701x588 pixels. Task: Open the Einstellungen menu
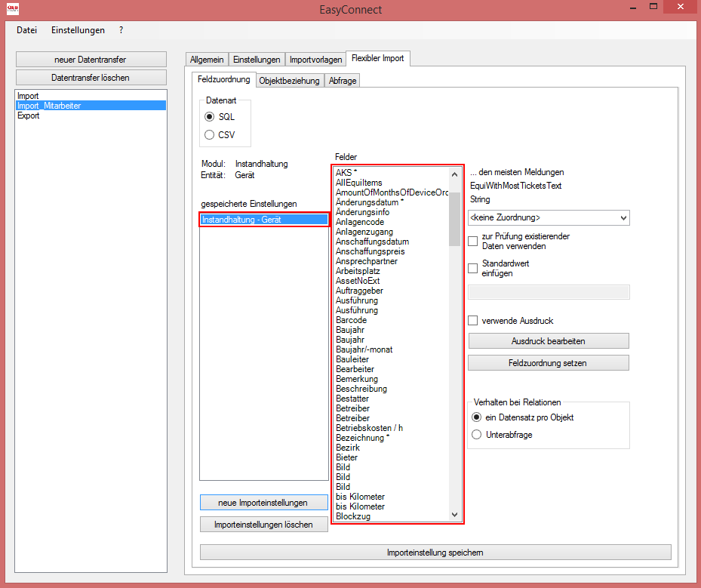tap(78, 30)
